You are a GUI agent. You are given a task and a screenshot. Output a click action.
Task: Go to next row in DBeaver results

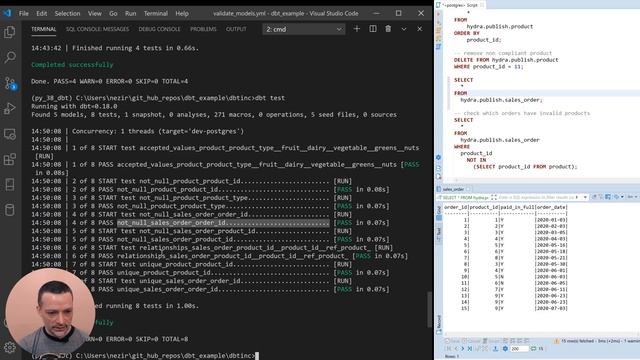[462, 349]
